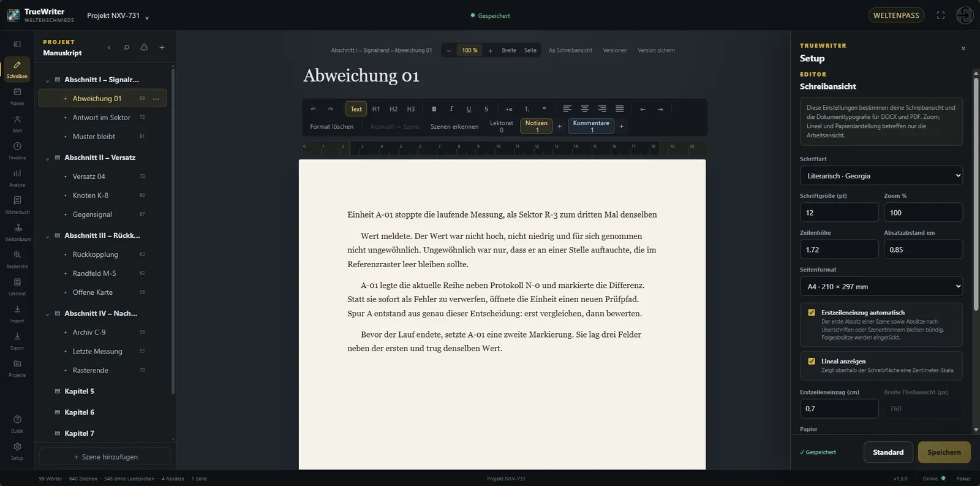Open the Analyse chart view
The width and height of the screenshot is (980, 486).
pyautogui.click(x=17, y=177)
